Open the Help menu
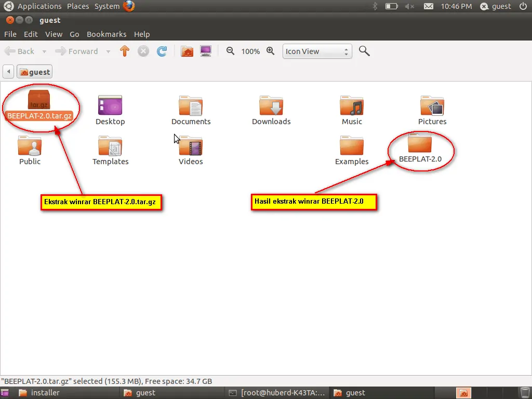The height and width of the screenshot is (399, 532). tap(142, 34)
